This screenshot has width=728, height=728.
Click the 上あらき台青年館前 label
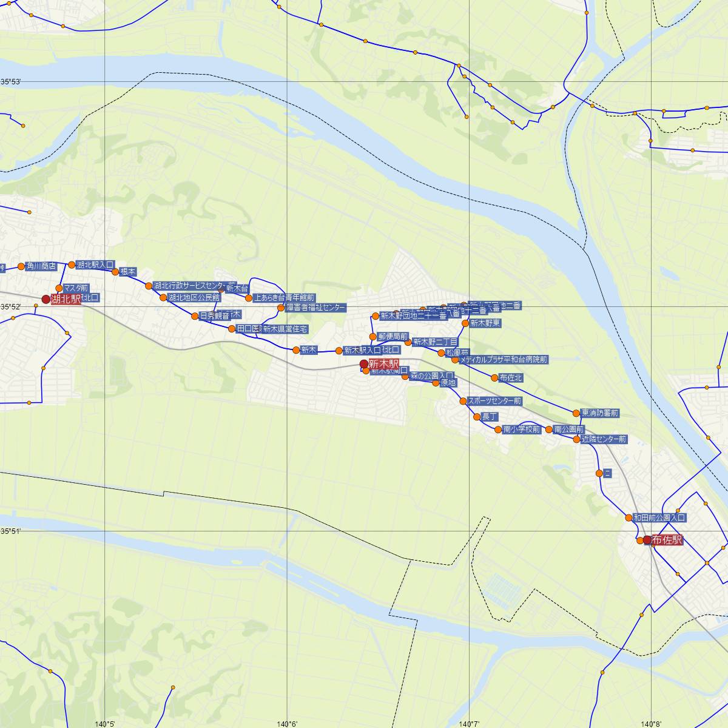click(x=285, y=298)
